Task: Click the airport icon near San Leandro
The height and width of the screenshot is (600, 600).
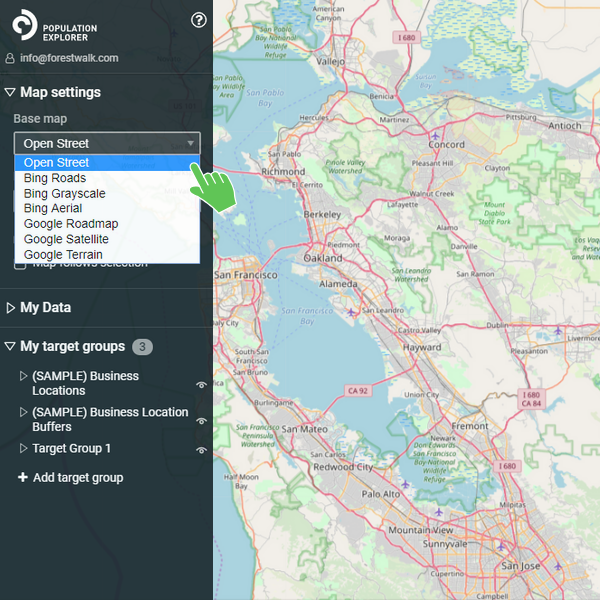Action: pyautogui.click(x=351, y=312)
